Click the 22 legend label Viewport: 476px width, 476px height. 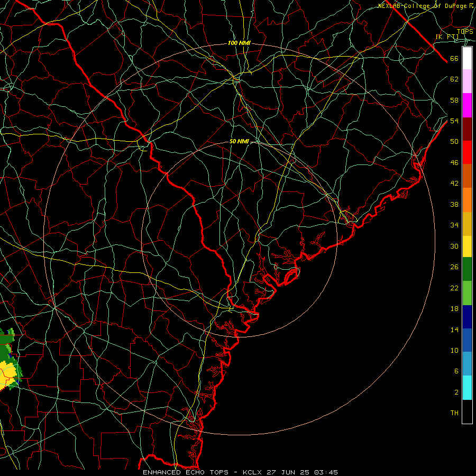[454, 288]
